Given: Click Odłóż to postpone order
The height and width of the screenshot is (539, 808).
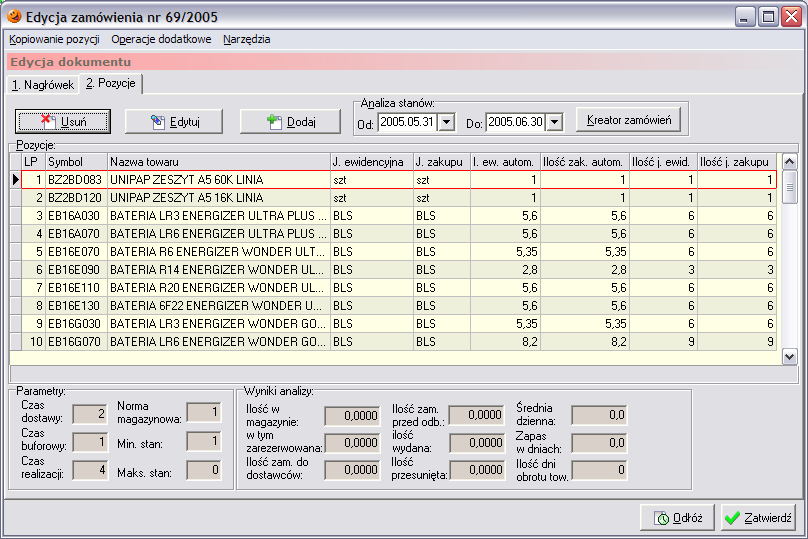Looking at the screenshot, I should (x=677, y=517).
